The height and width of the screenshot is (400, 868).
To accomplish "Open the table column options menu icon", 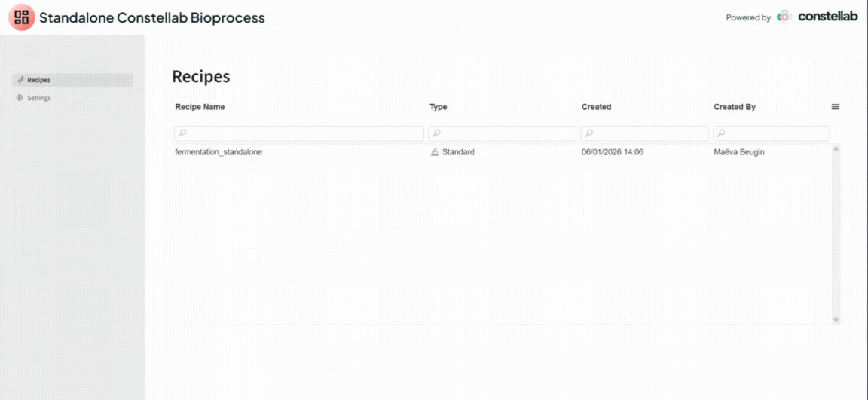I will 835,107.
